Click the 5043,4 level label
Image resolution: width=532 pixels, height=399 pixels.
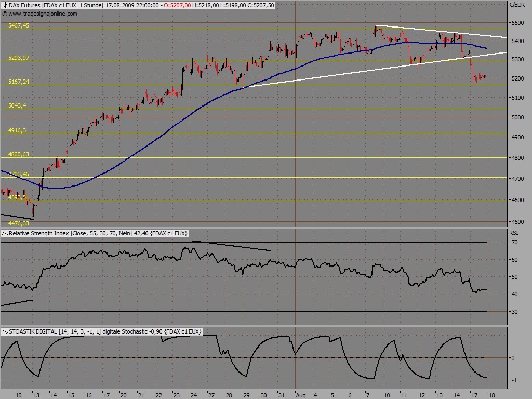coord(17,105)
